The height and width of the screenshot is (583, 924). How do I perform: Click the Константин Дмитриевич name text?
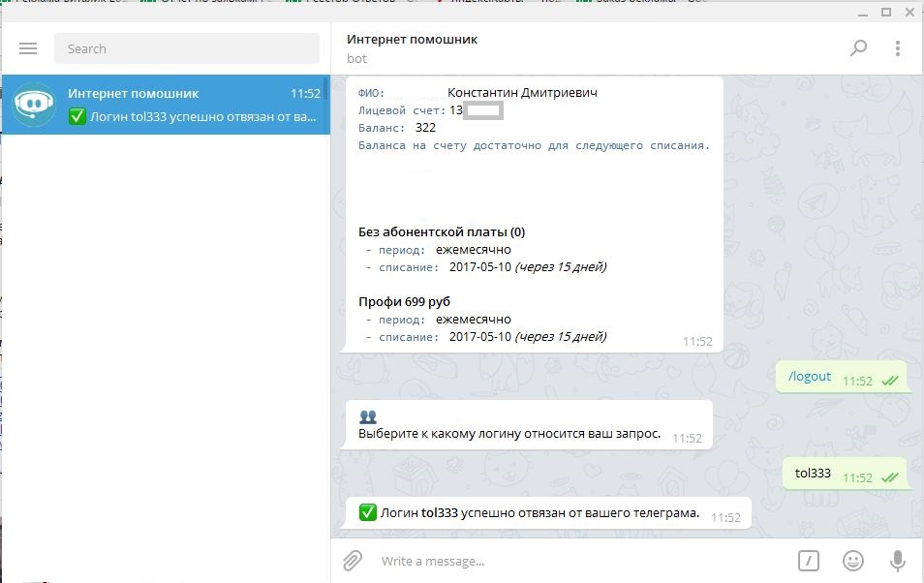click(522, 93)
